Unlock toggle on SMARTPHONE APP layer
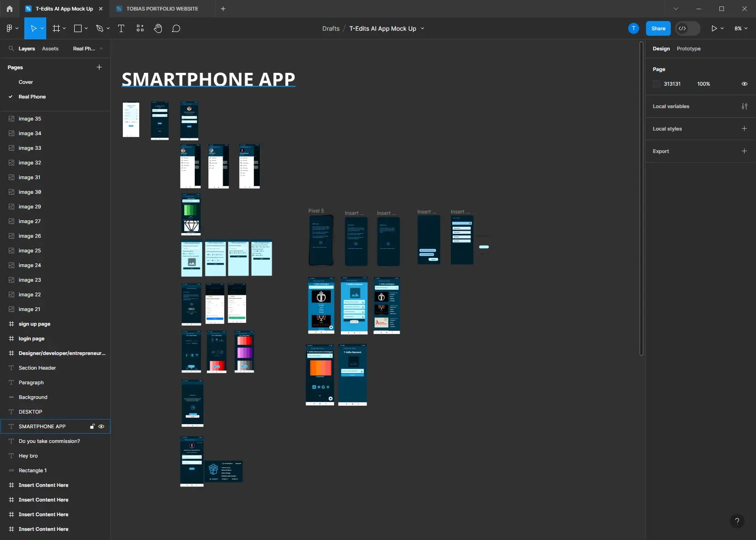The image size is (756, 540). [x=92, y=426]
